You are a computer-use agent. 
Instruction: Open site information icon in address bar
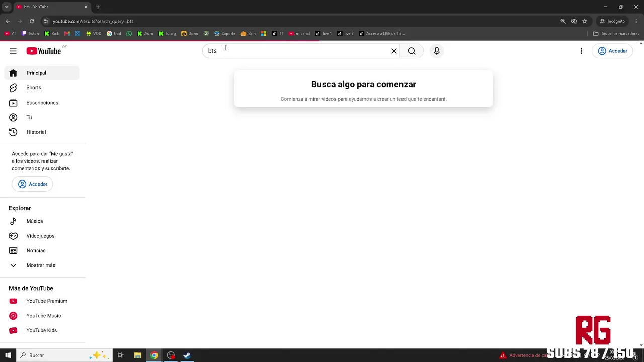click(x=46, y=21)
